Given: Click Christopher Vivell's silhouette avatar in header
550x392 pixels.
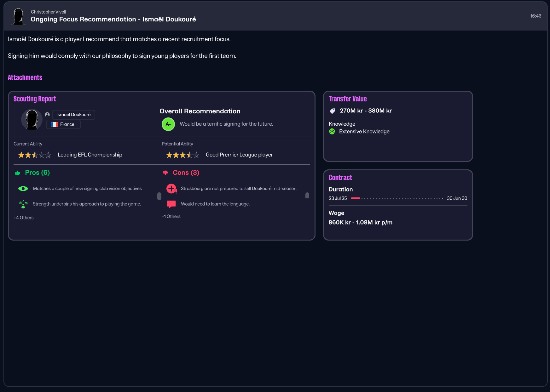Looking at the screenshot, I should coord(18,16).
